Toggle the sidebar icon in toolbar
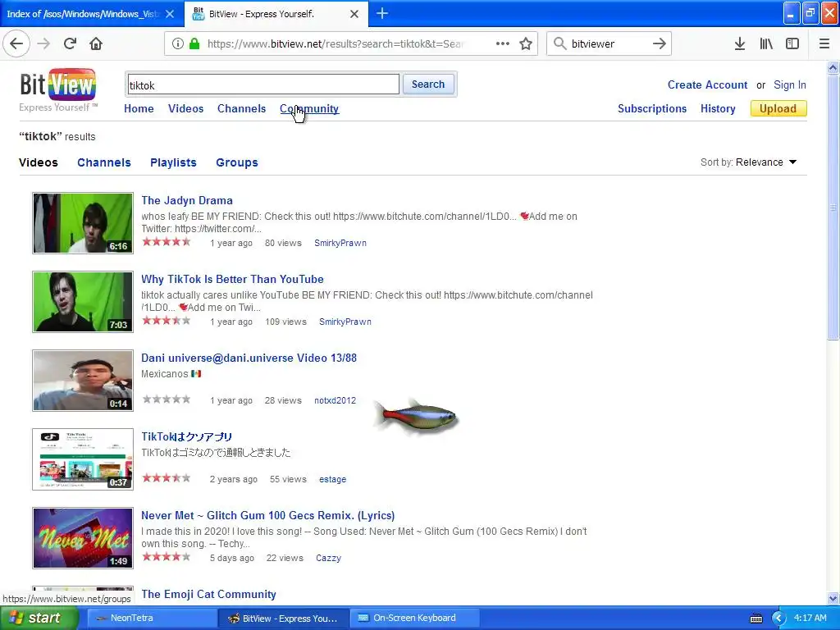The width and height of the screenshot is (840, 630). (x=792, y=43)
